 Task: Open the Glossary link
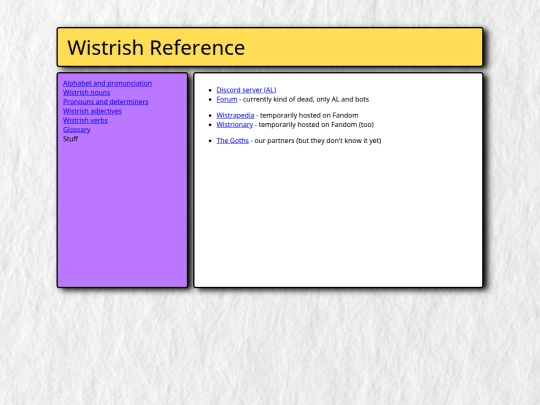coord(76,130)
